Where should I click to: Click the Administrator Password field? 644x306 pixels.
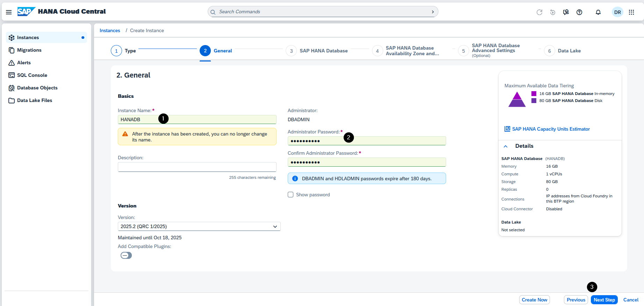[367, 141]
